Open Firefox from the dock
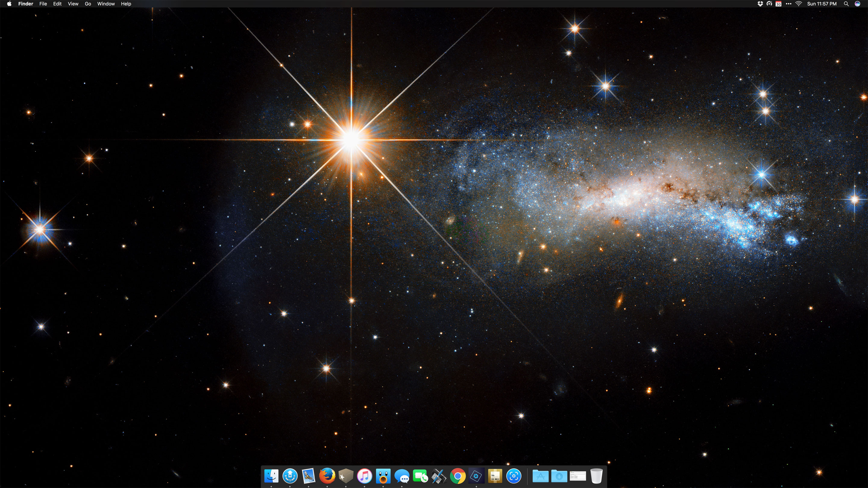The width and height of the screenshot is (868, 488). point(327,476)
